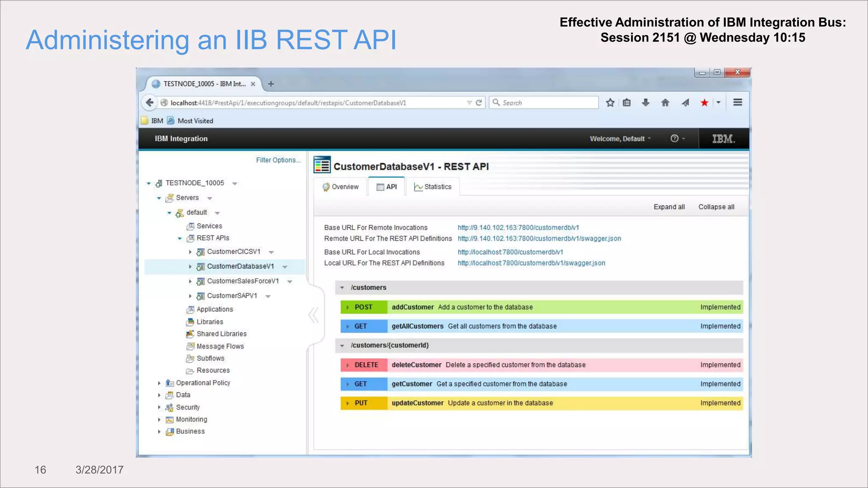Switch to the Statistics tab
868x488 pixels.
click(433, 187)
